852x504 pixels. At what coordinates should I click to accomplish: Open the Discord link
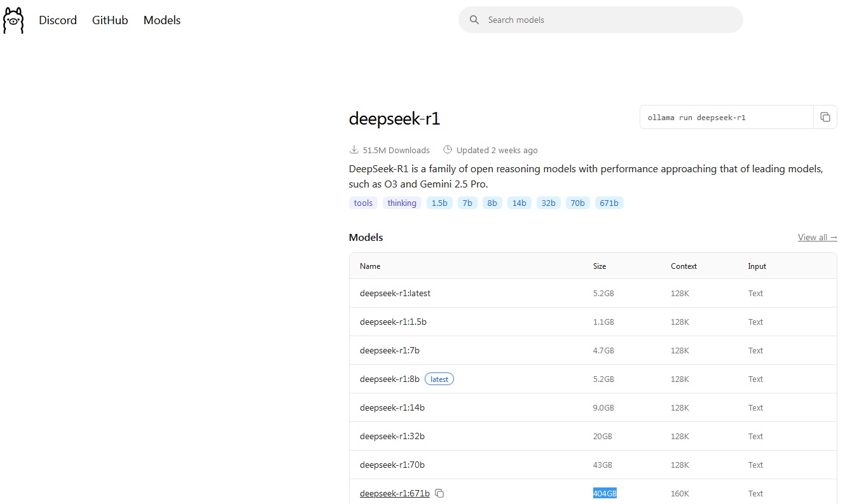pos(58,20)
